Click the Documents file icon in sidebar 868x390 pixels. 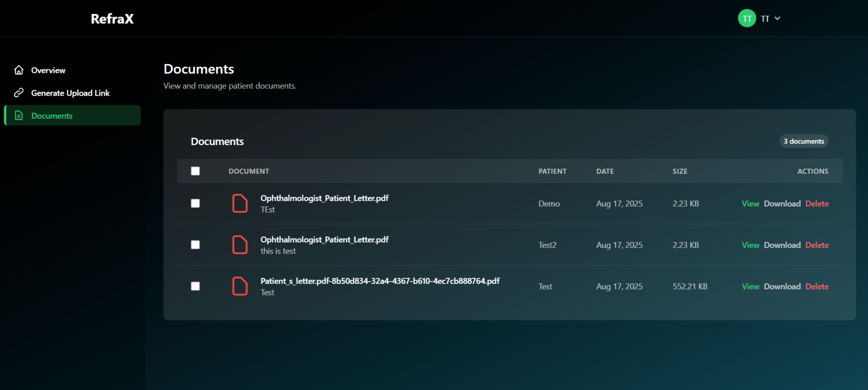pyautogui.click(x=19, y=116)
